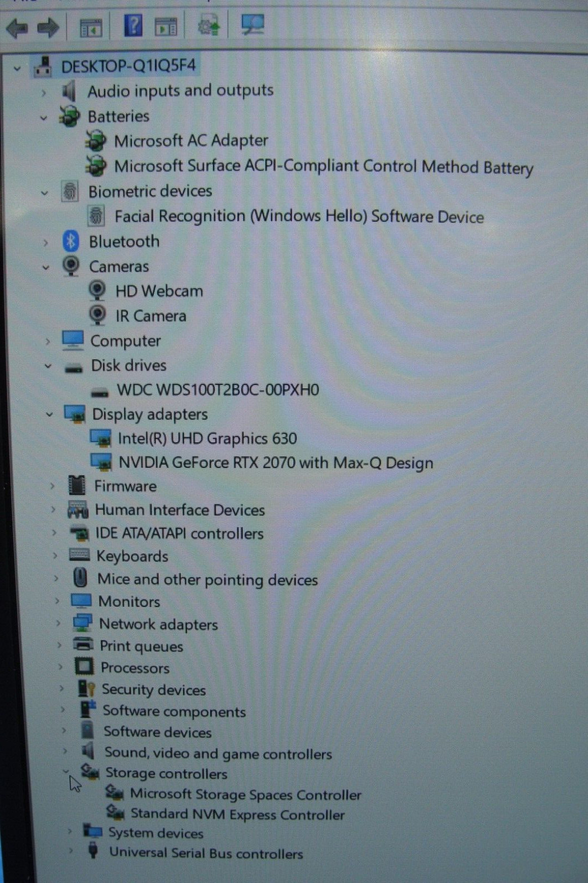This screenshot has width=588, height=883.
Task: Select Standard NVM Express Controller
Action: (238, 815)
